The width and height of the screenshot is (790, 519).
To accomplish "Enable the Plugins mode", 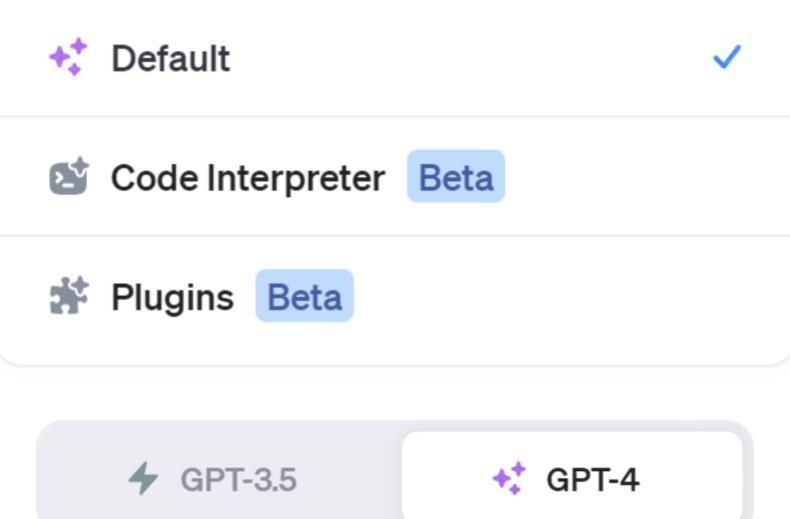I will (395, 296).
